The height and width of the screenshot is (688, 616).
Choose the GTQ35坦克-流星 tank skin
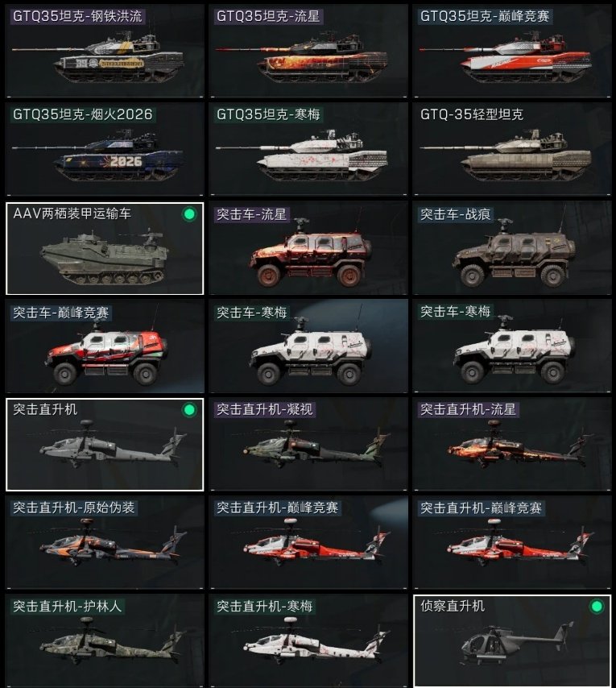coord(308,51)
